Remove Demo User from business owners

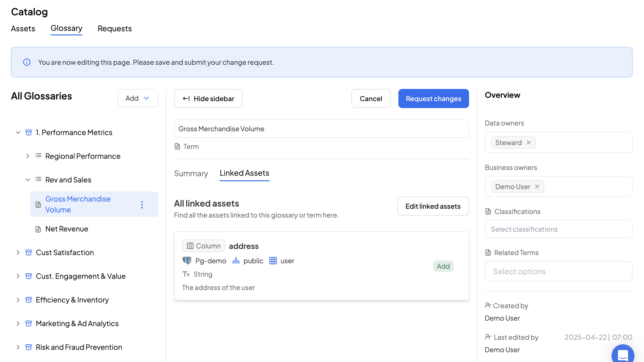point(537,186)
